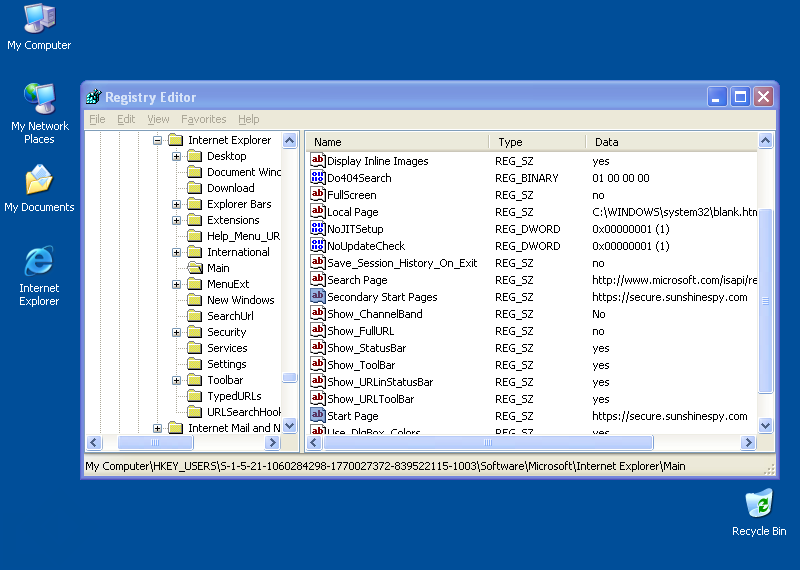Select the Local Page string icon
This screenshot has height=570, width=800.
tap(317, 212)
